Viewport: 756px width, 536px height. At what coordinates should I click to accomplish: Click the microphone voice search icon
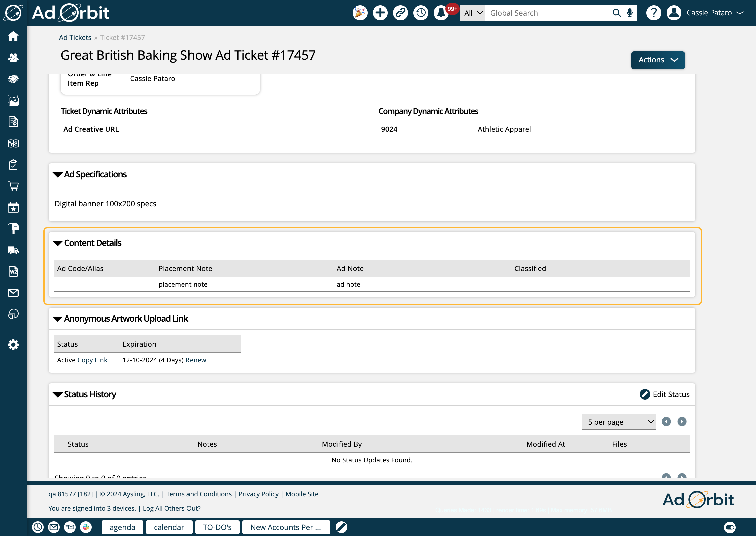(630, 13)
